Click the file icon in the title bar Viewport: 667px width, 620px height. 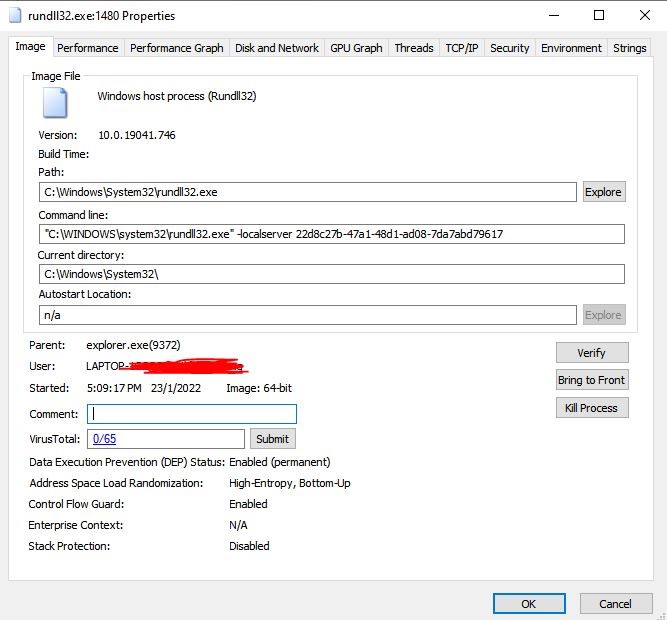click(x=15, y=15)
